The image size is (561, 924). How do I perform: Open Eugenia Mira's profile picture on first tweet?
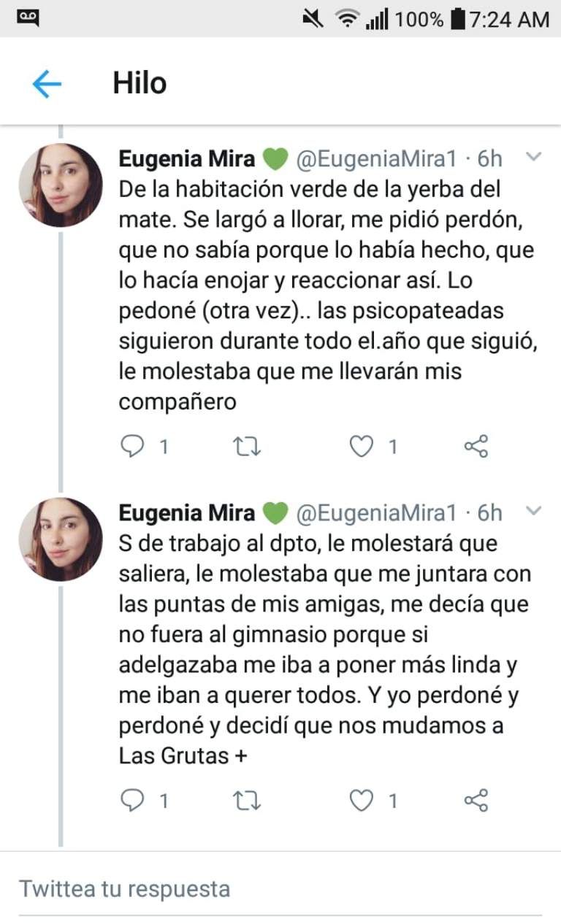[61, 185]
